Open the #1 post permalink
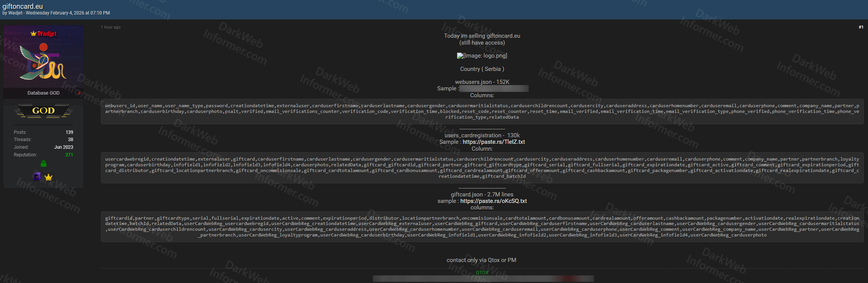868x283 pixels. [x=861, y=27]
